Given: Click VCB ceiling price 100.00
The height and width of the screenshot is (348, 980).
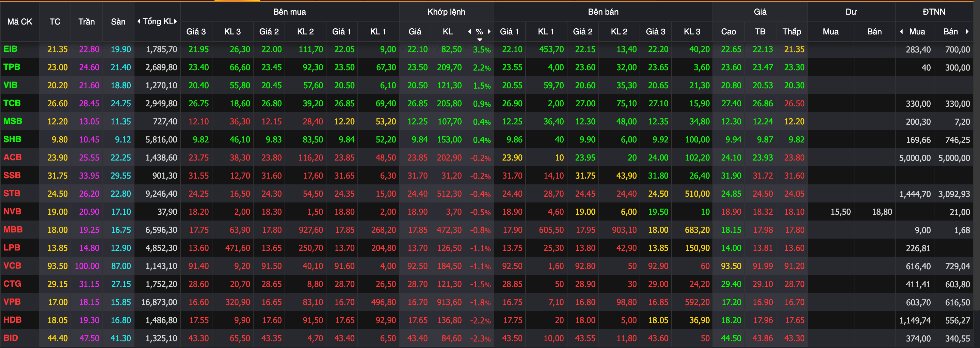Looking at the screenshot, I should click(x=87, y=266).
